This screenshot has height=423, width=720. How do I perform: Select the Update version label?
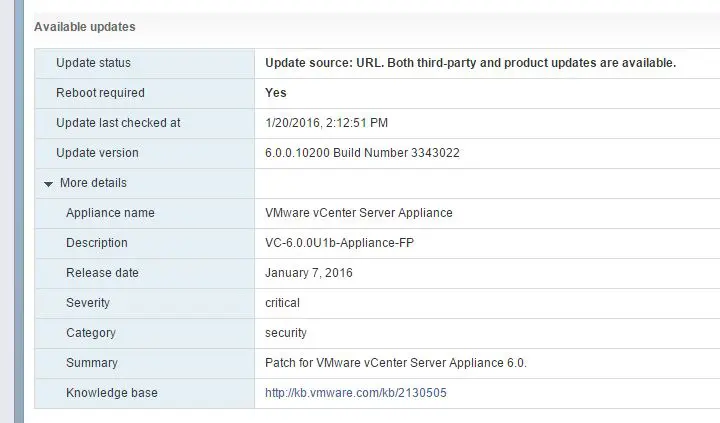tap(97, 153)
